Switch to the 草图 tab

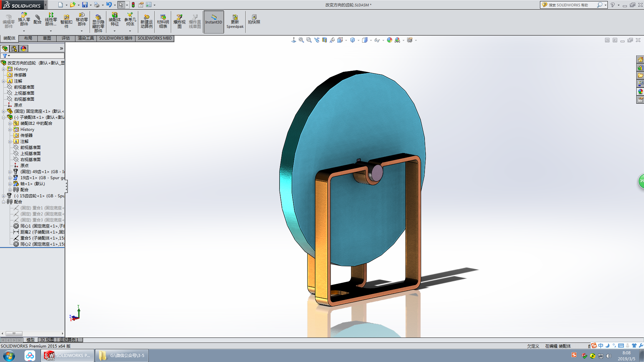point(47,38)
